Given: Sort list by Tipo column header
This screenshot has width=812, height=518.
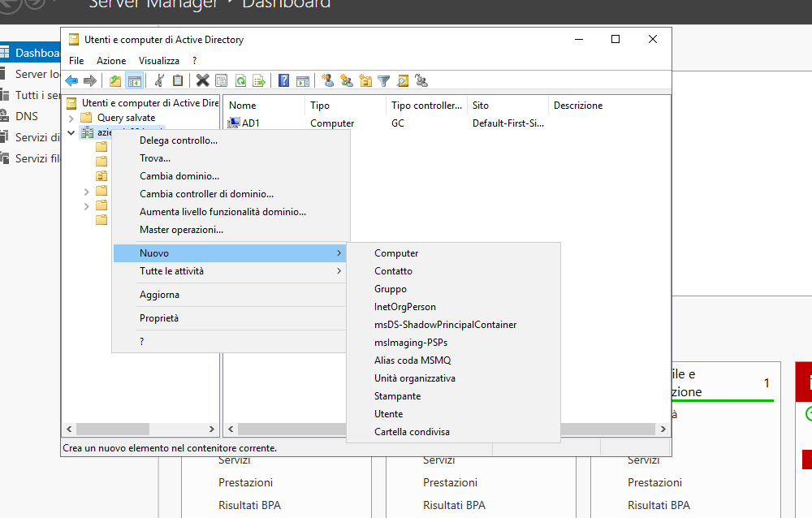Looking at the screenshot, I should (x=346, y=106).
